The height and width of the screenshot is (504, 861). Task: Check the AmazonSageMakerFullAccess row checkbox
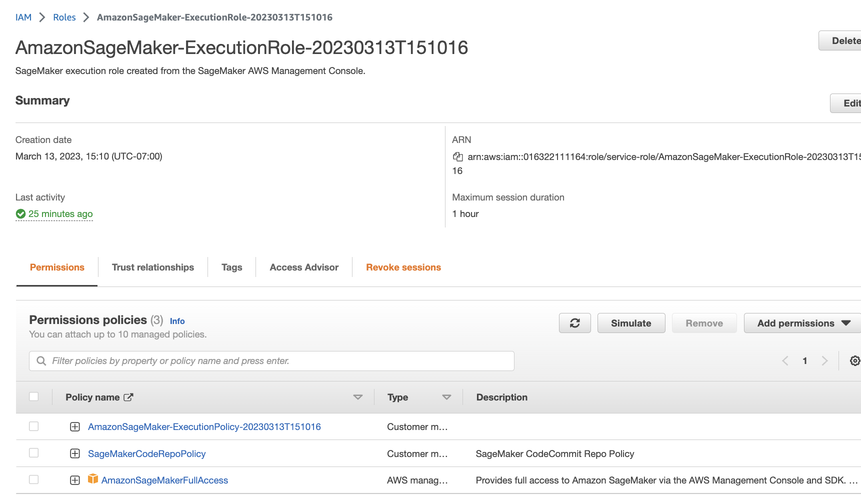point(34,479)
